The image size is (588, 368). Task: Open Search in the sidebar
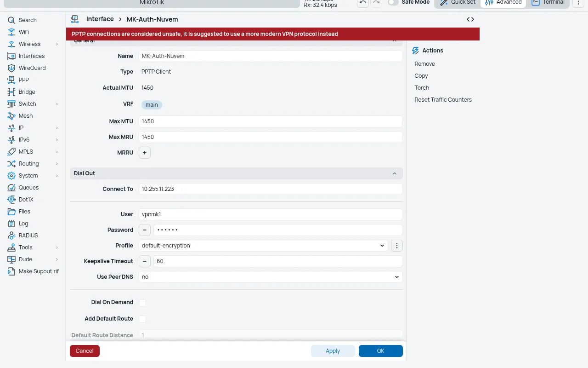(x=28, y=20)
